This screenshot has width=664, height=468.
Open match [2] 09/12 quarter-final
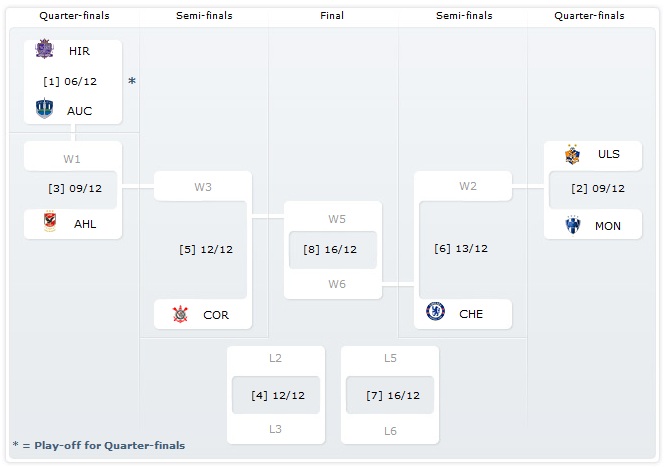(598, 187)
